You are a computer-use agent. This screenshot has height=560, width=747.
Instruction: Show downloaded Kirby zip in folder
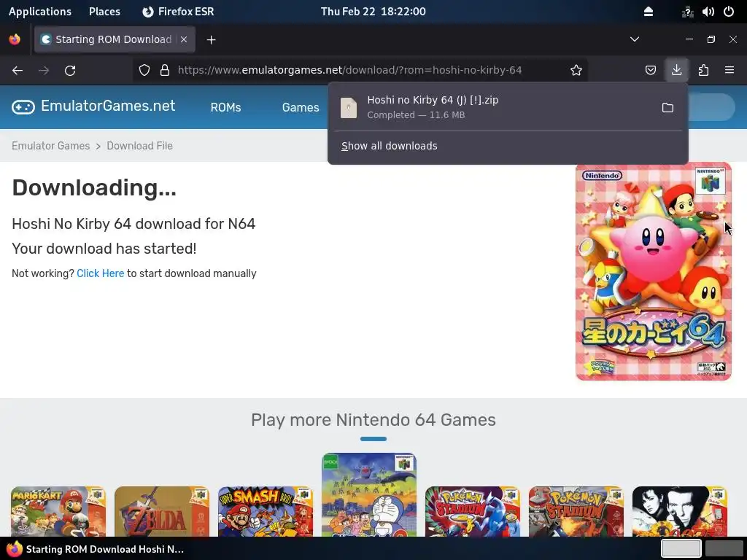click(667, 108)
